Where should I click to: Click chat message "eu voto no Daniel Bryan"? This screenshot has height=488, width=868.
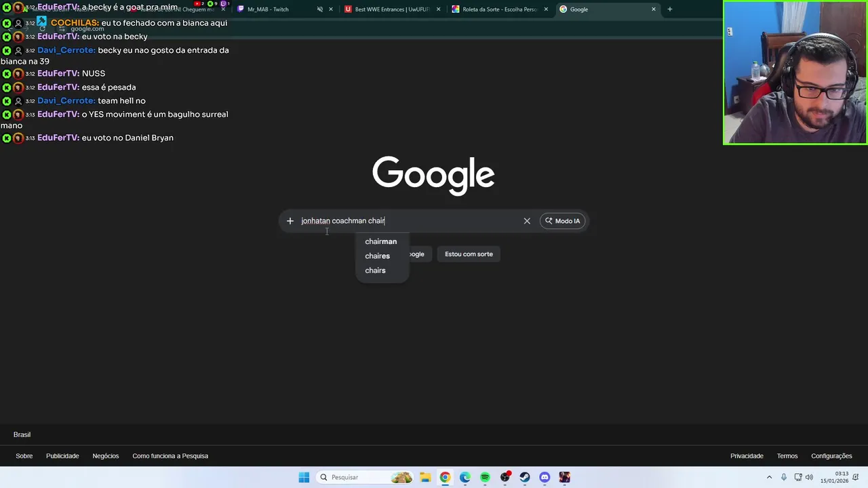pyautogui.click(x=127, y=138)
